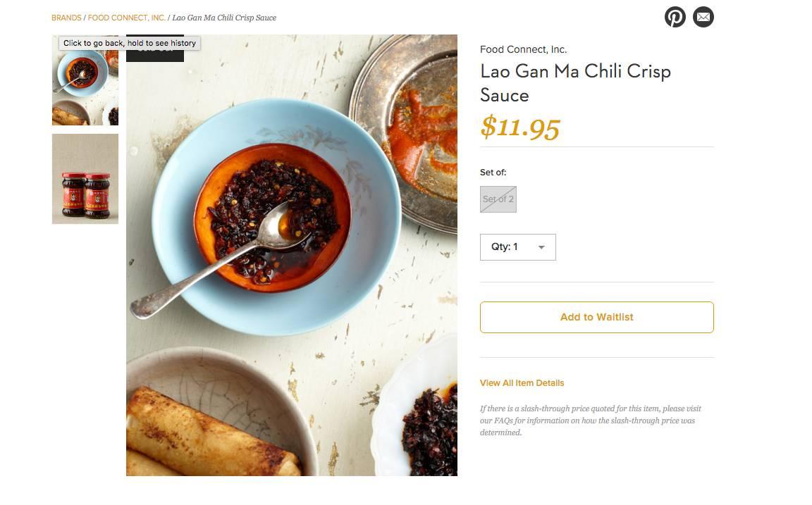Image resolution: width=812 pixels, height=505 pixels.
Task: Show the two red jars thumbnail
Action: coord(85,179)
